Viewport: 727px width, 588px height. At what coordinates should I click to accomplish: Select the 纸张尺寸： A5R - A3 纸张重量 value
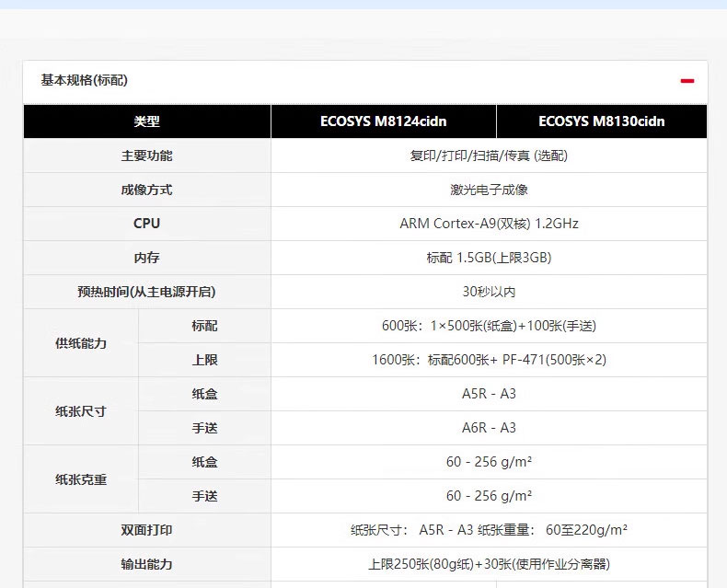click(489, 530)
